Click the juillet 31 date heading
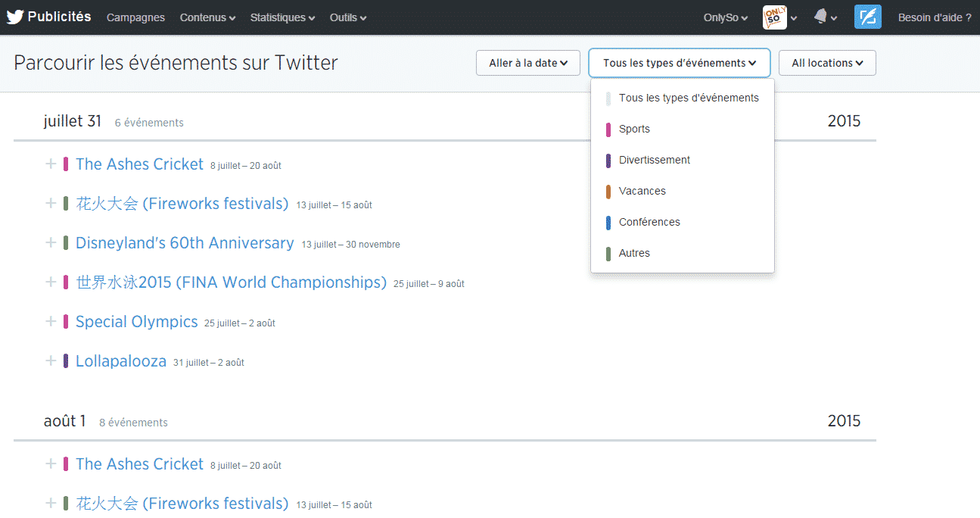This screenshot has height=518, width=980. click(73, 121)
